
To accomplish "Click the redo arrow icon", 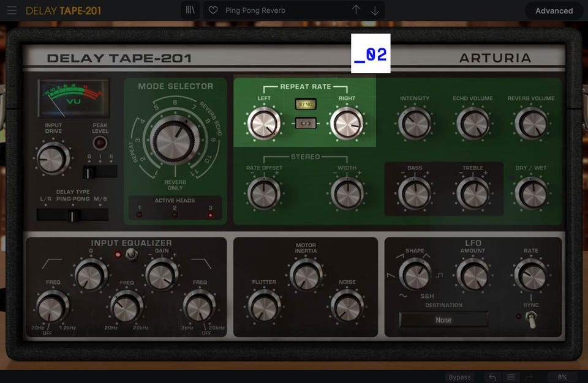I will [529, 377].
